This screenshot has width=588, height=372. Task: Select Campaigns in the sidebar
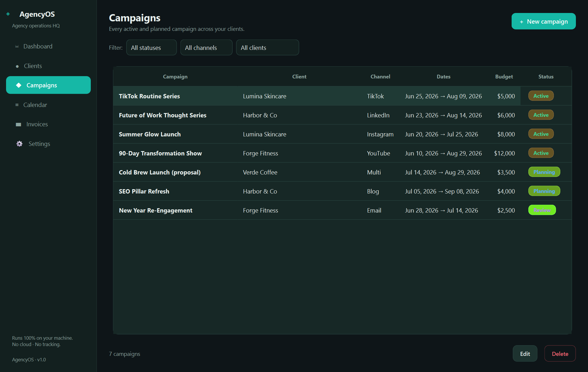48,85
